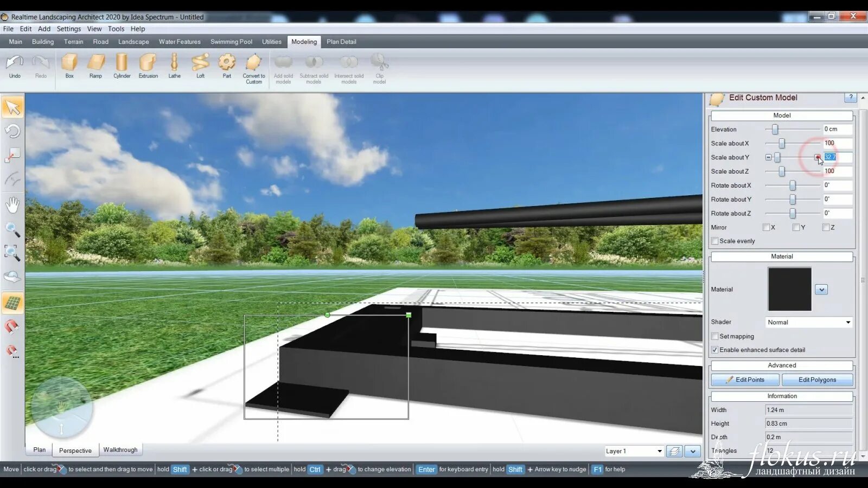Viewport: 868px width, 488px height.
Task: Switch to Walkthrough view
Action: (x=120, y=450)
